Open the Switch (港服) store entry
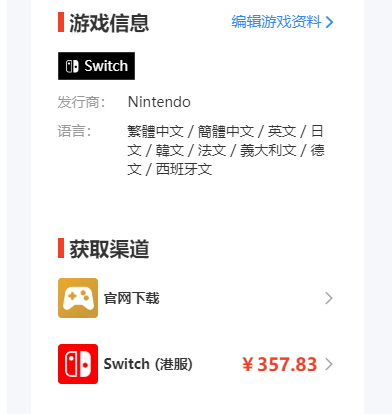 pyautogui.click(x=196, y=364)
